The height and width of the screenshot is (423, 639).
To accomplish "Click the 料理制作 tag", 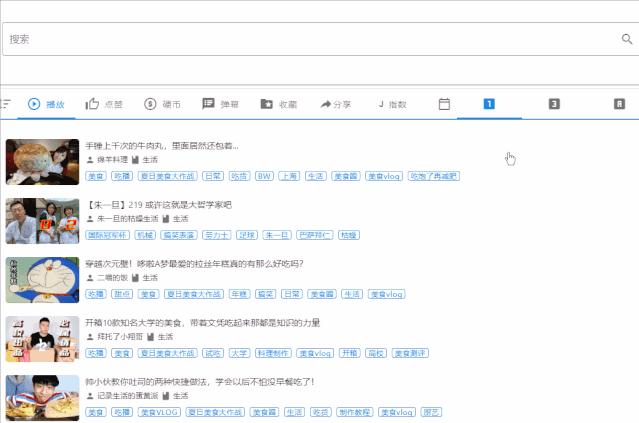I will pos(273,353).
